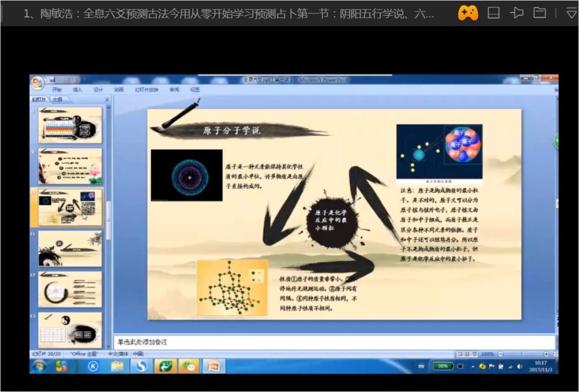Click the battery 98% indicator
The image size is (579, 392).
coord(443,367)
